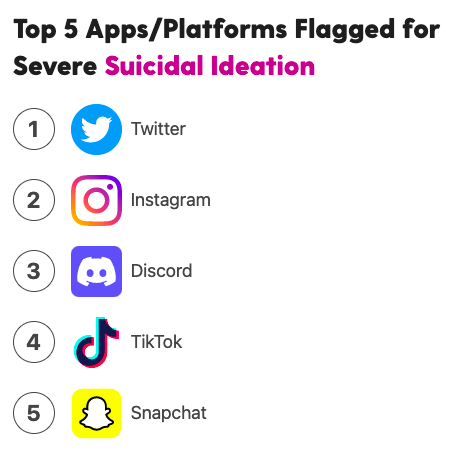Screen dimensions: 463x458
Task: Click the pink Suicidal Ideation heading text
Action: click(210, 65)
